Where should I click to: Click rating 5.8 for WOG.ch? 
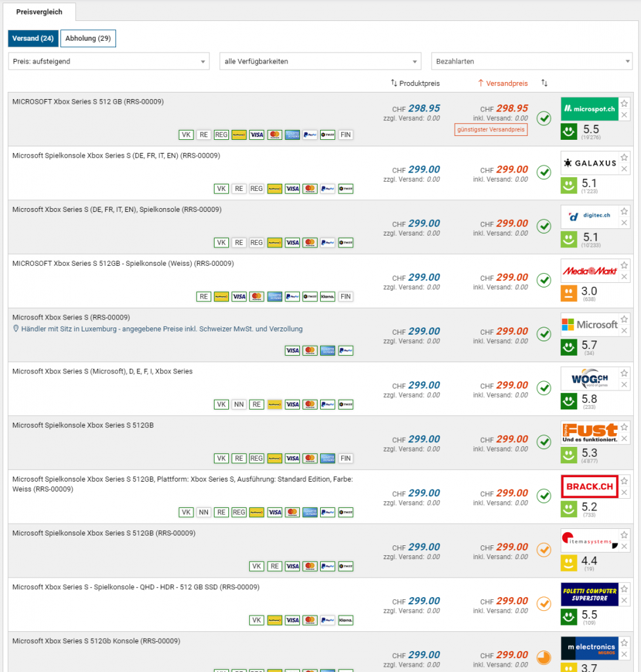[x=589, y=399]
